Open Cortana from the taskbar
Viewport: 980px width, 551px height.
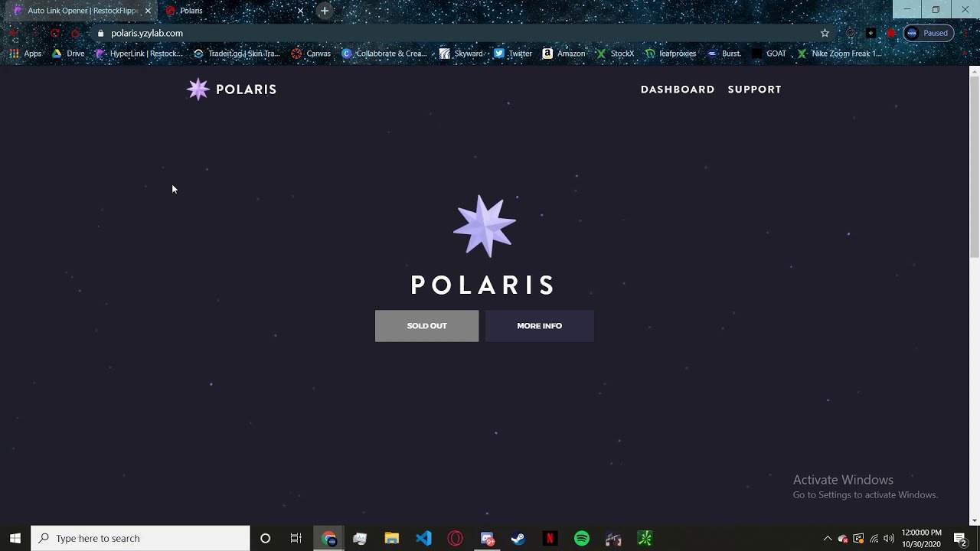tap(265, 538)
